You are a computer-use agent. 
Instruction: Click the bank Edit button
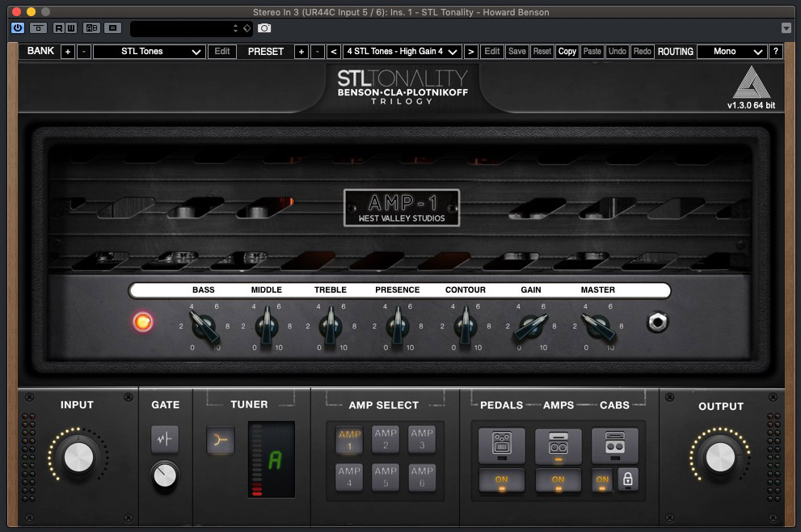click(x=222, y=52)
